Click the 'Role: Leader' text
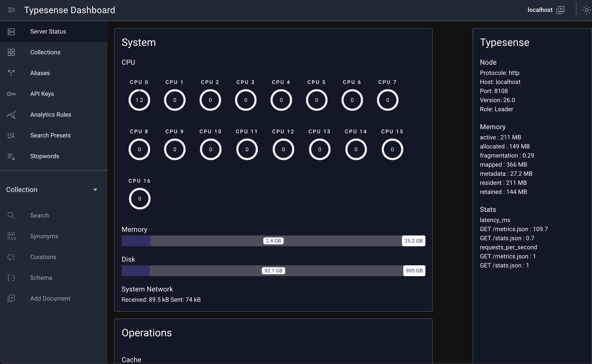Viewport: 592px width, 364px height. tap(496, 109)
